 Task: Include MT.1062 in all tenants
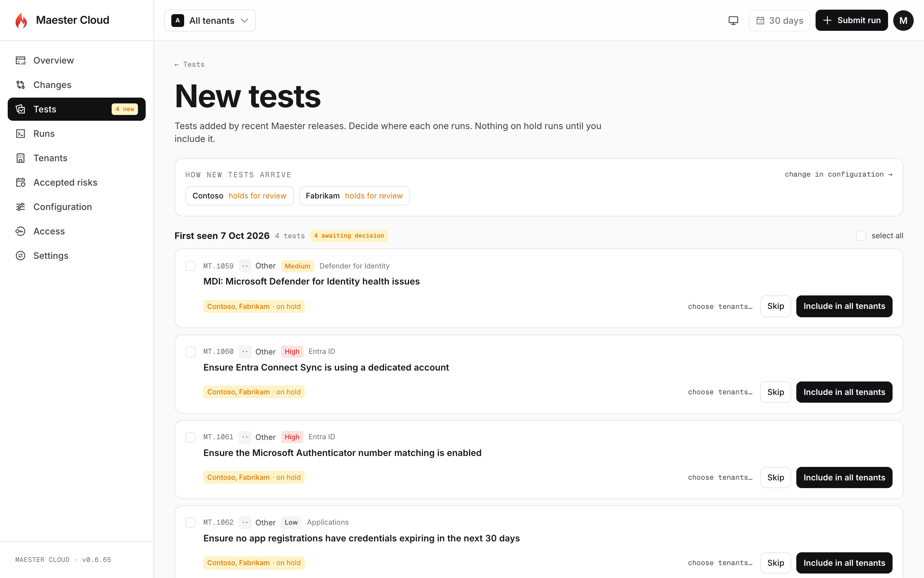point(844,563)
